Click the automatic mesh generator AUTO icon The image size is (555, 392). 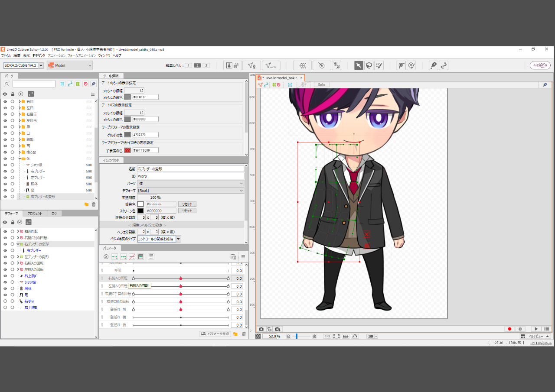tap(271, 65)
